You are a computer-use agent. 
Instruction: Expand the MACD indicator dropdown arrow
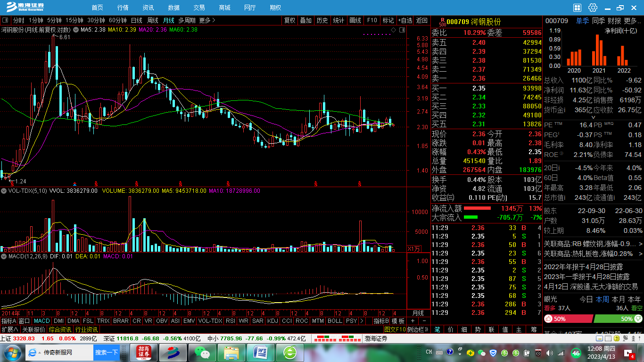[4, 256]
